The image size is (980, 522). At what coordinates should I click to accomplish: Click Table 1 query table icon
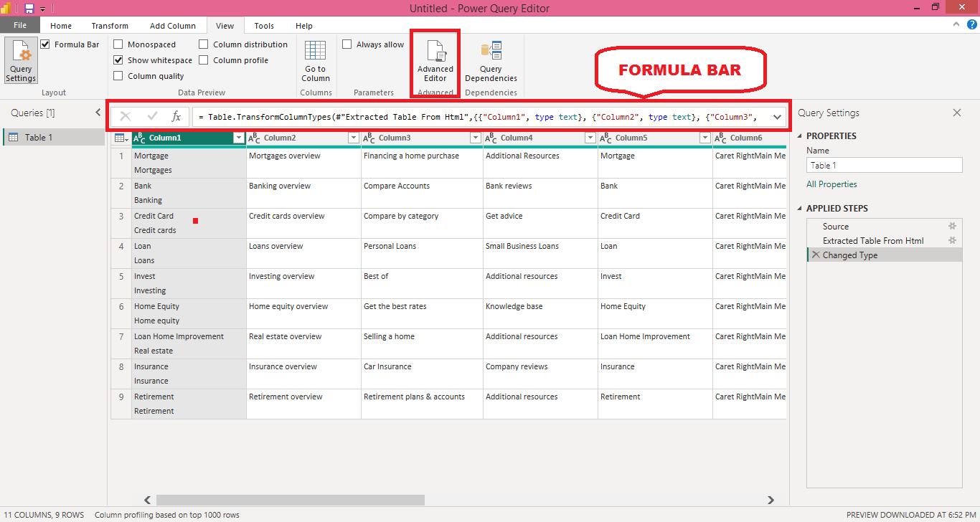pos(14,137)
